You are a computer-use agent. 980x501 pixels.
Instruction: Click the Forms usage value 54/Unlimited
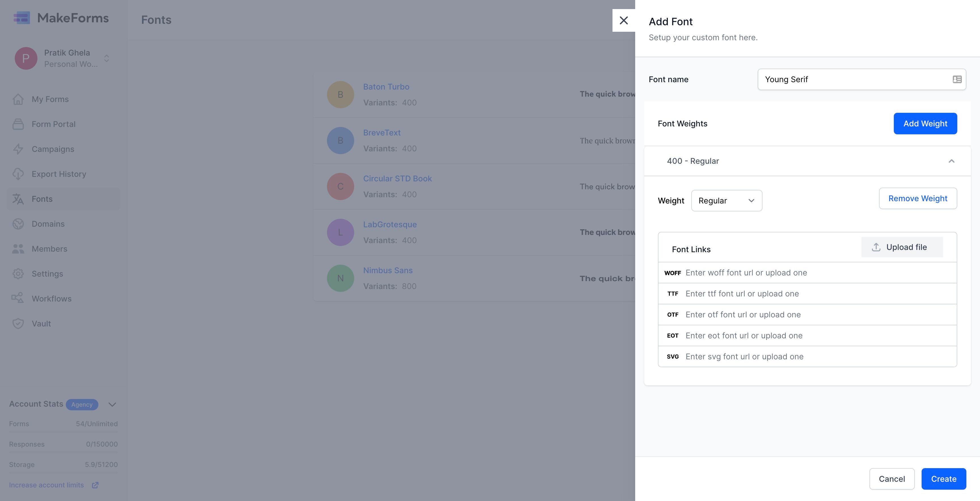click(97, 424)
